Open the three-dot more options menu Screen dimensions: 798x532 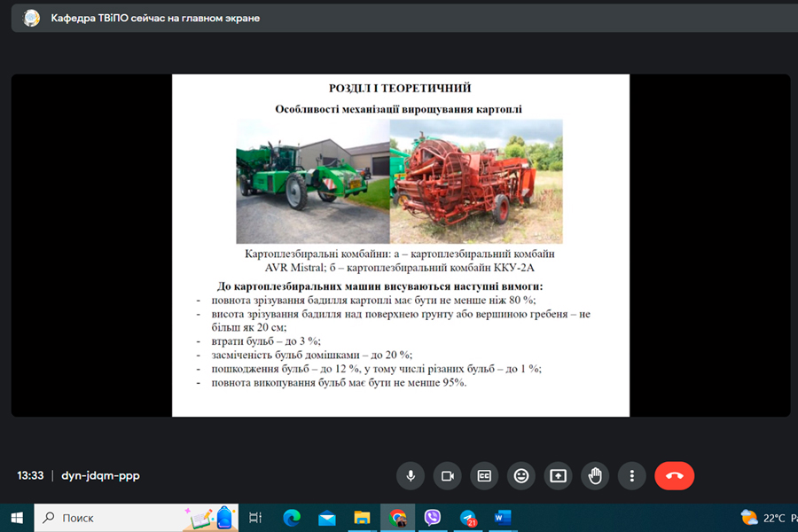[631, 475]
